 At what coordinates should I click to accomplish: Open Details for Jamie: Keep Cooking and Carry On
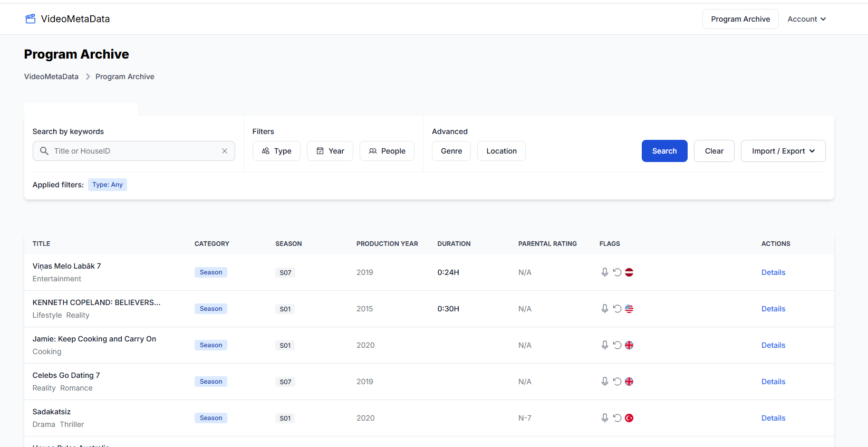(x=773, y=345)
